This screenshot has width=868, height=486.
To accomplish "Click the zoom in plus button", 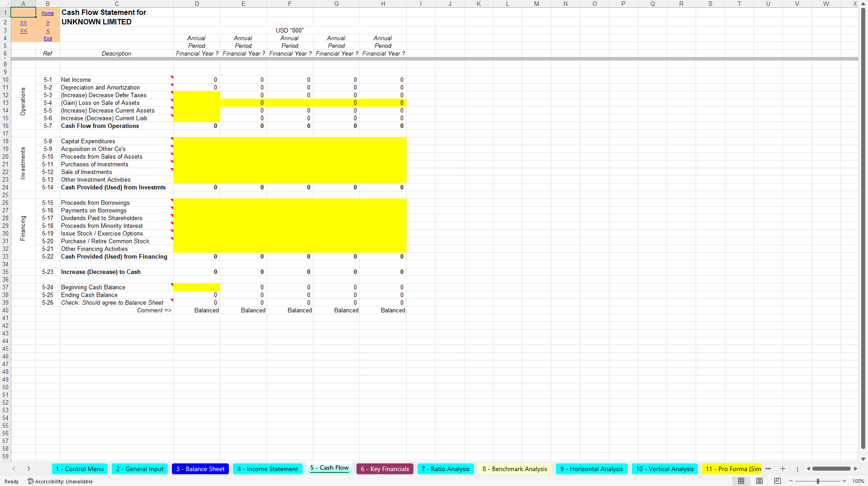I will tap(844, 481).
